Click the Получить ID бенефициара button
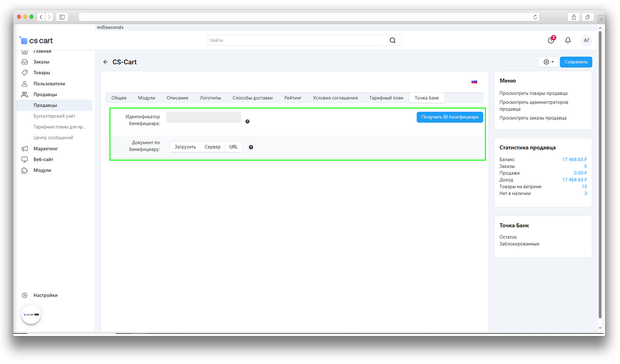The width and height of the screenshot is (620, 364). (x=449, y=117)
